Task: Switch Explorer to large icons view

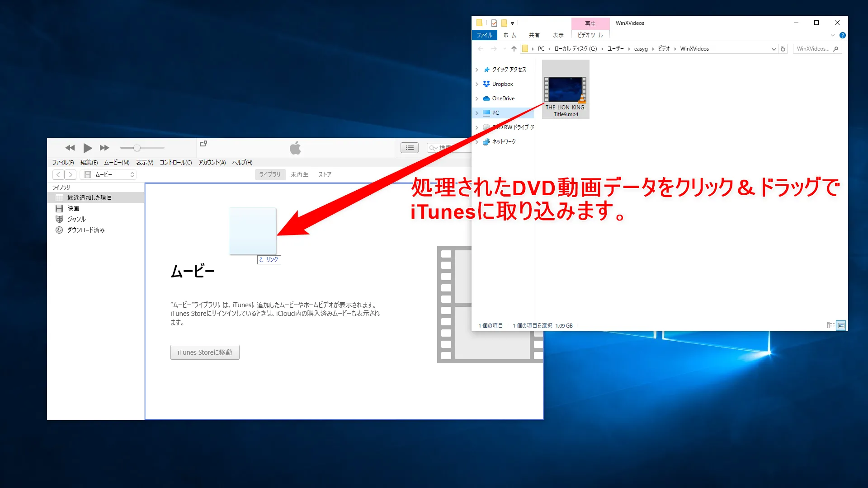Action: coord(841,325)
